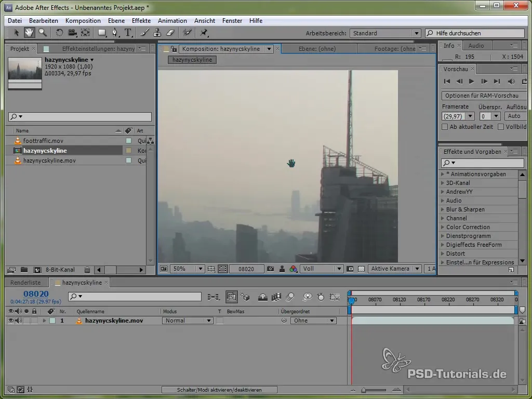This screenshot has width=532, height=399.
Task: Select the Text tool
Action: [x=128, y=33]
